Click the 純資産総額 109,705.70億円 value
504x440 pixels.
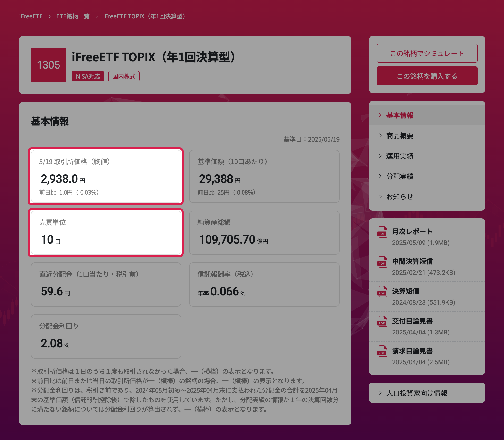tap(233, 240)
